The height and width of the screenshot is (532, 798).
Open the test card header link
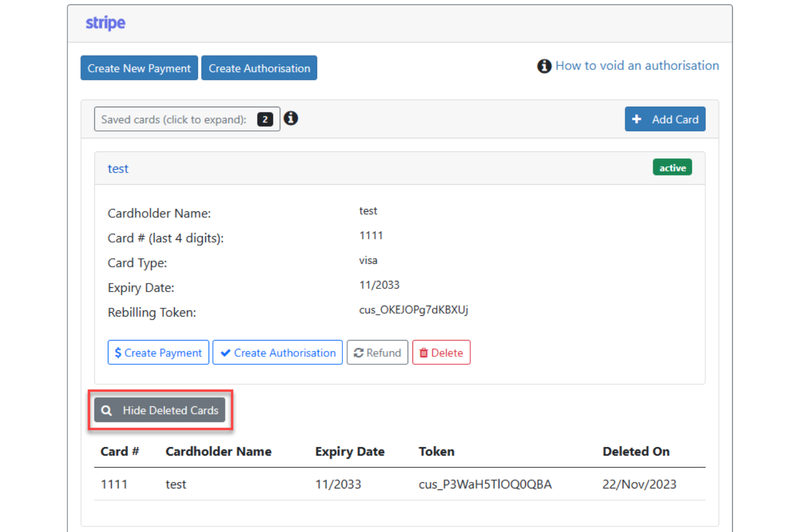(x=118, y=169)
